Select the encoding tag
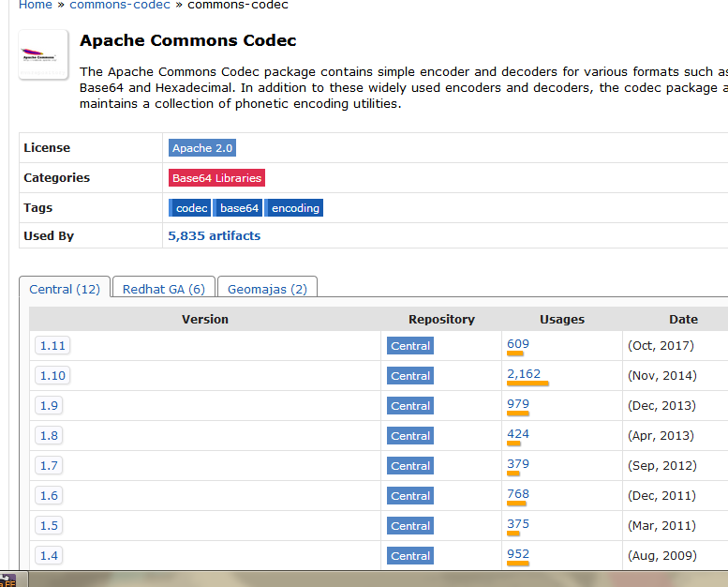728x587 pixels. (294, 208)
